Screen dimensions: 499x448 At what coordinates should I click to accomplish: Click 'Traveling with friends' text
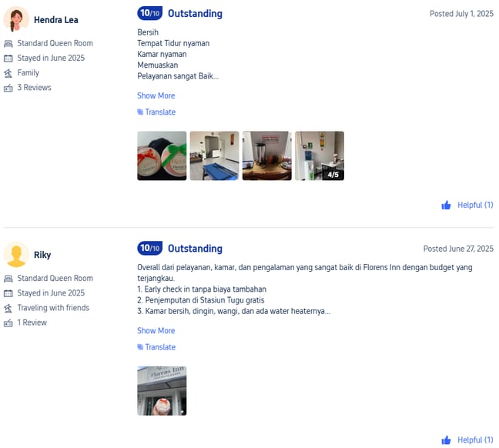(x=53, y=308)
